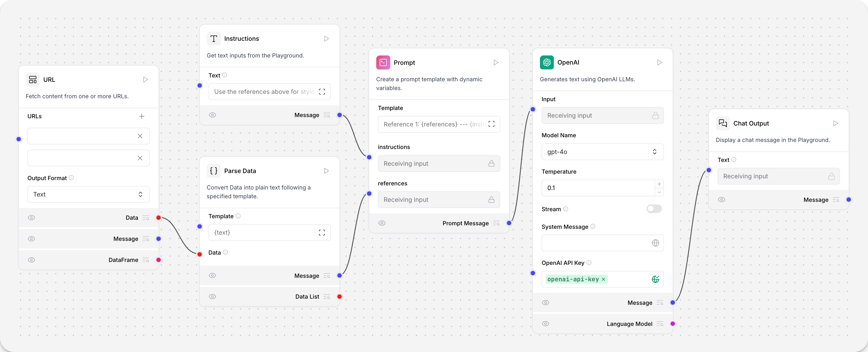Click the Instructions T icon
The height and width of the screenshot is (352, 868).
tap(214, 39)
